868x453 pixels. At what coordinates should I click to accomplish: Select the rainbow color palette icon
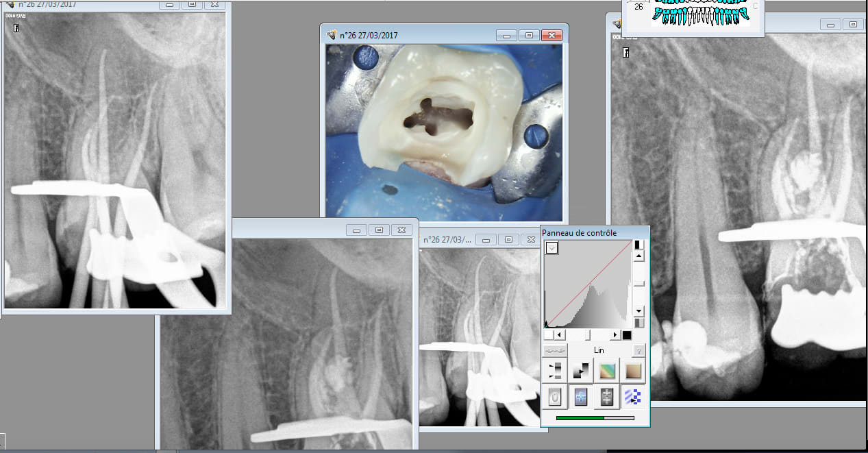pos(606,371)
